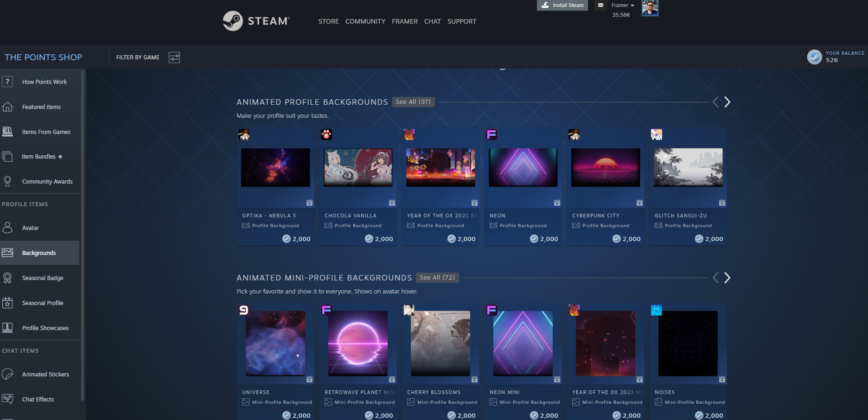868x420 pixels.
Task: Click the Community Awards ribbon icon
Action: point(7,181)
